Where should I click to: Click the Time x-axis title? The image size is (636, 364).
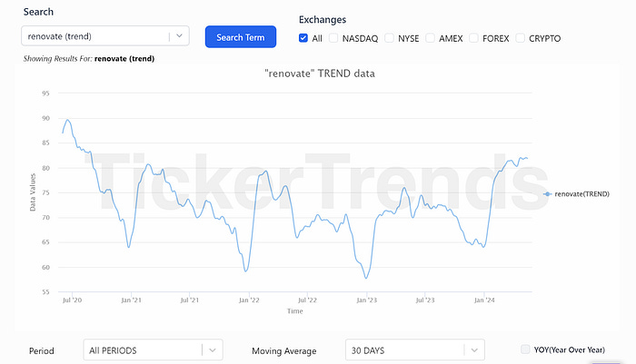coord(295,311)
